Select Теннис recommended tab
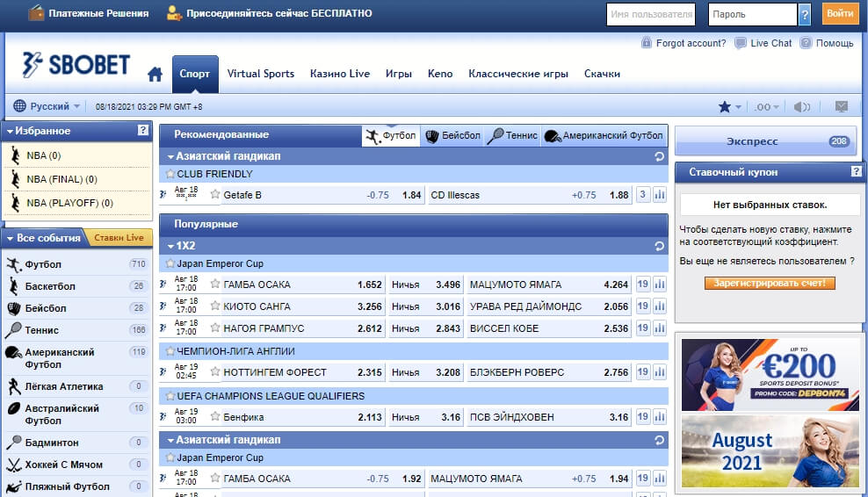This screenshot has height=497, width=868. 512,135
